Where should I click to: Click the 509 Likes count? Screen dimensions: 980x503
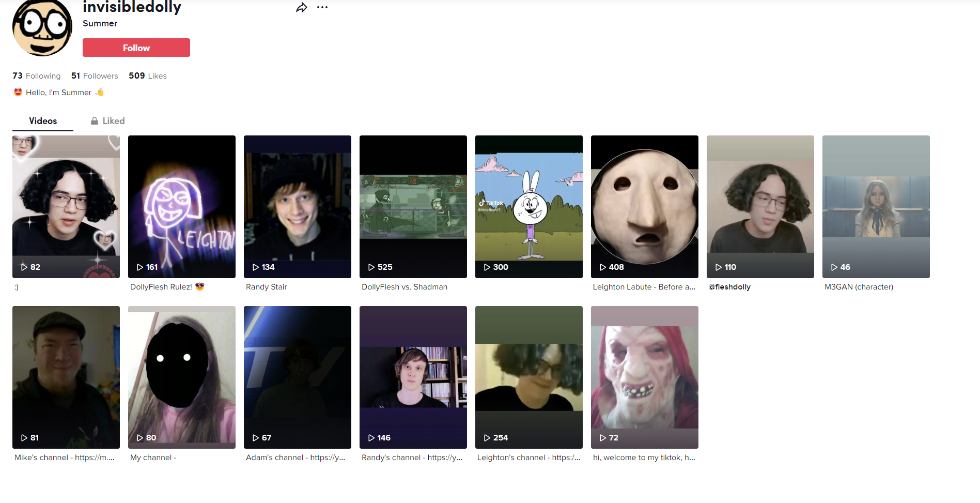click(x=148, y=76)
